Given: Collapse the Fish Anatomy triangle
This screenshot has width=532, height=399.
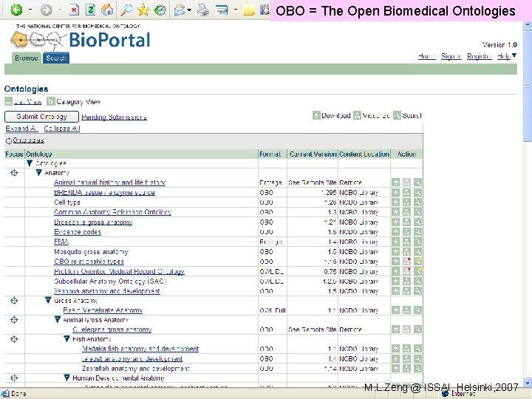Looking at the screenshot, I should 66,338.
